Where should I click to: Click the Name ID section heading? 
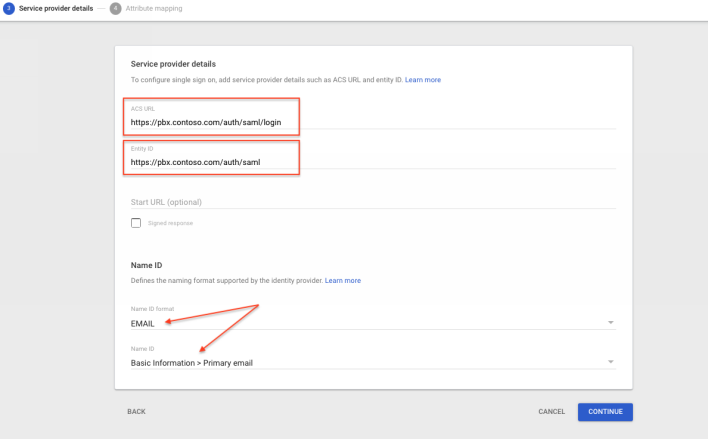[147, 265]
